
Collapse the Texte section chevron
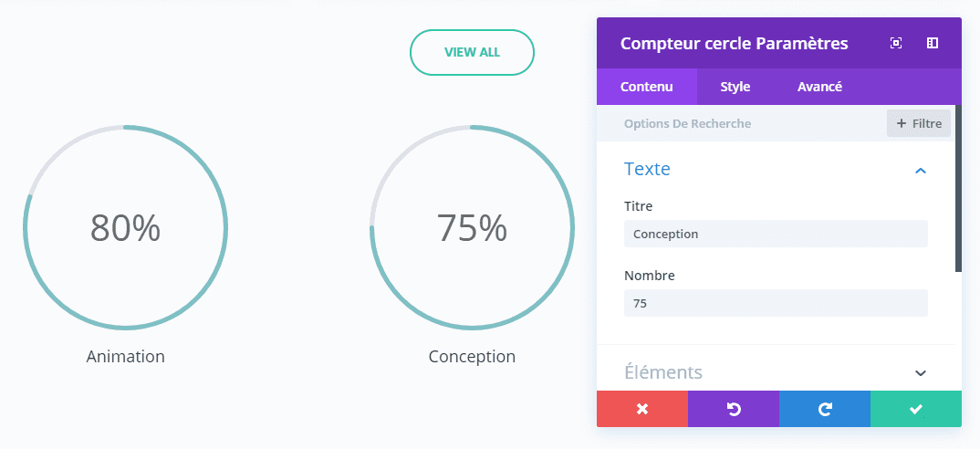coord(921,171)
